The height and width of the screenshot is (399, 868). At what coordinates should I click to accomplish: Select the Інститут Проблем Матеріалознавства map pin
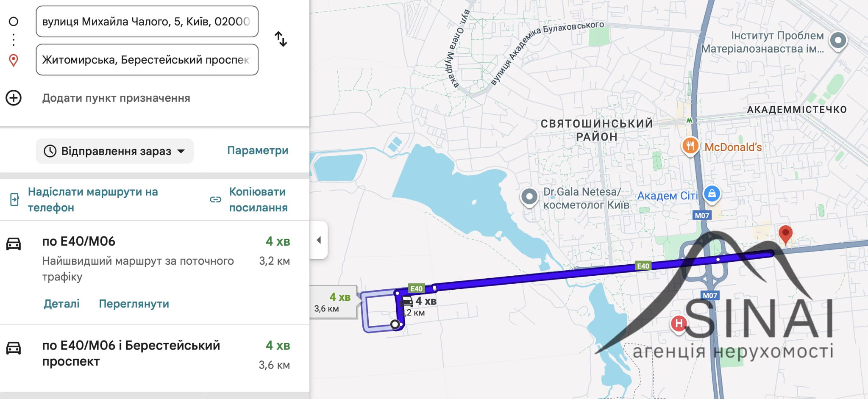(x=838, y=41)
